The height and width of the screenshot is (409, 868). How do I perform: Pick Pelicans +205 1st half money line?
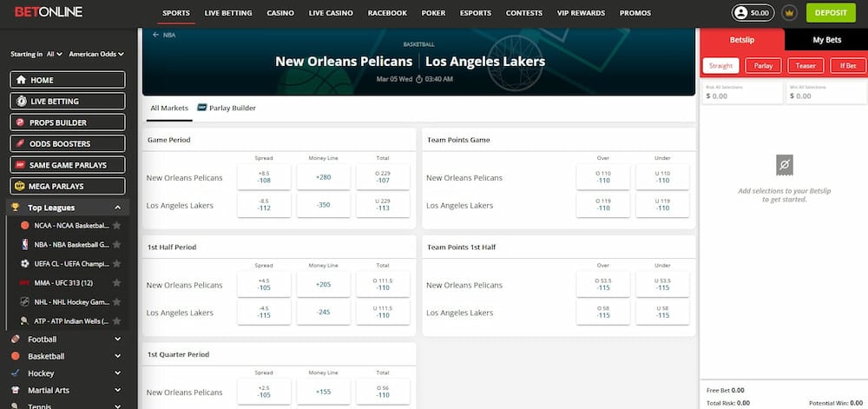click(x=323, y=285)
